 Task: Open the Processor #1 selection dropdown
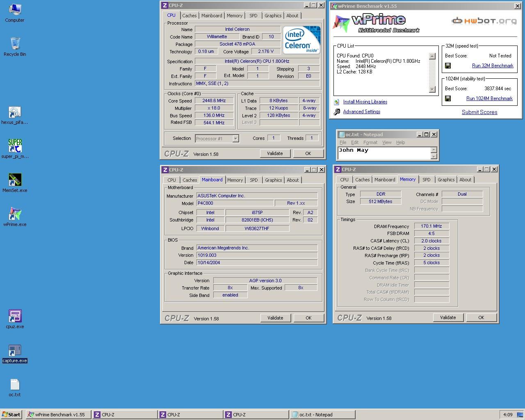point(235,139)
